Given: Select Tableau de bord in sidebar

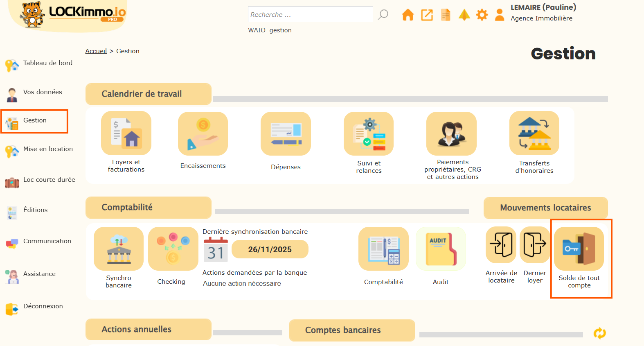Looking at the screenshot, I should (x=47, y=63).
